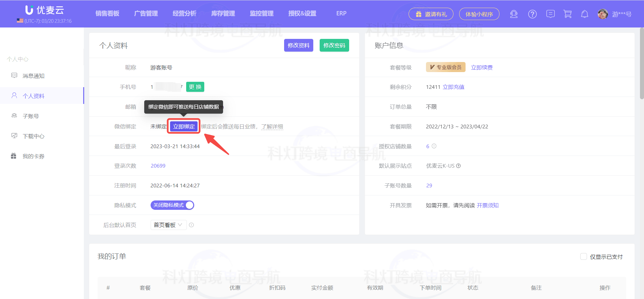Click the 子账号 sidebar icon
The height and width of the screenshot is (299, 644).
pos(14,116)
